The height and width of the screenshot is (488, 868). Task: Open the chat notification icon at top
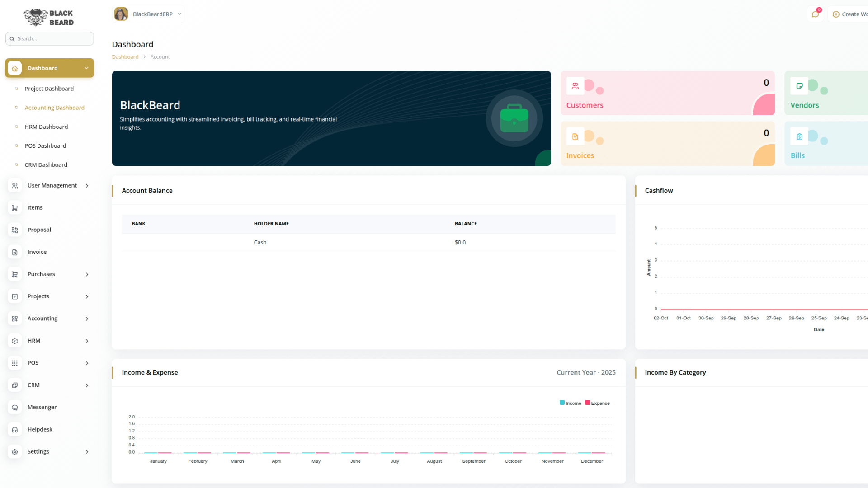click(815, 14)
